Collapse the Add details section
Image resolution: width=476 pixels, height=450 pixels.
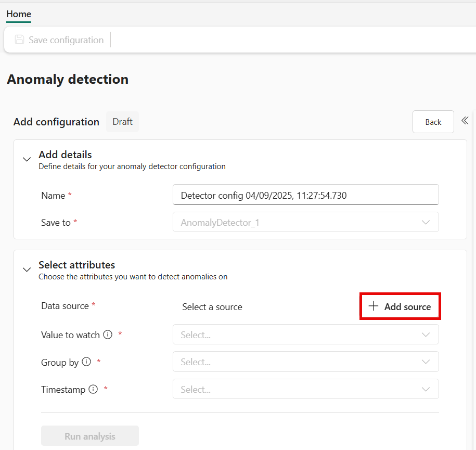click(27, 160)
